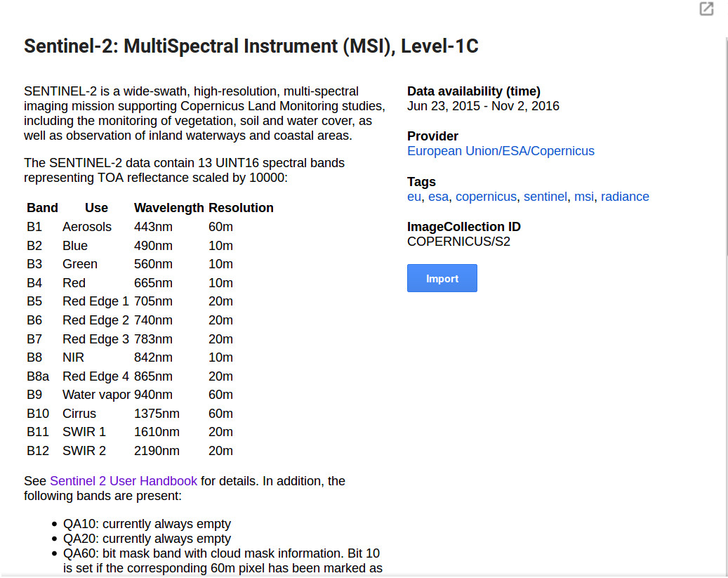Click the blue Import button
Image resolution: width=728 pixels, height=578 pixels.
[442, 278]
